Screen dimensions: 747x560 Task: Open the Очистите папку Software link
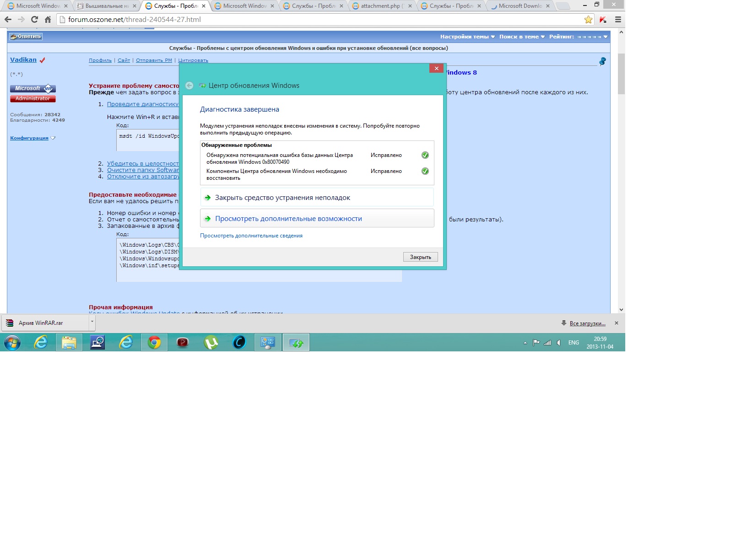[x=143, y=170]
